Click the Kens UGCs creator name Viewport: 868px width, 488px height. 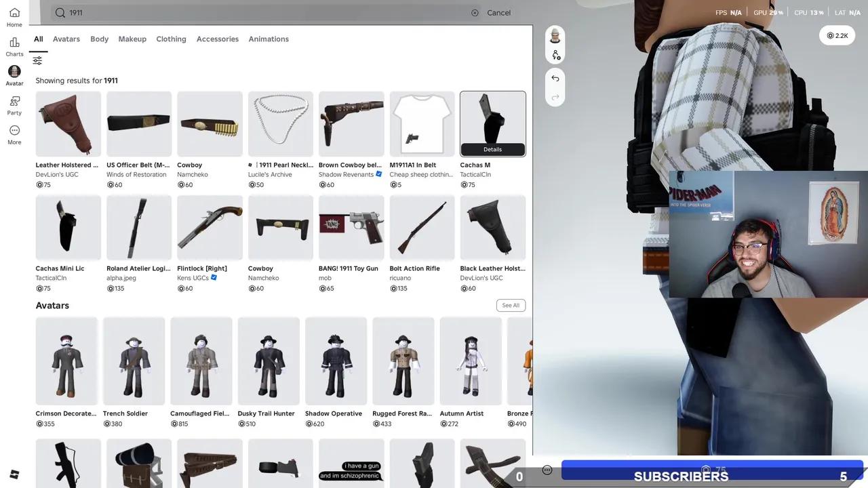(x=193, y=278)
